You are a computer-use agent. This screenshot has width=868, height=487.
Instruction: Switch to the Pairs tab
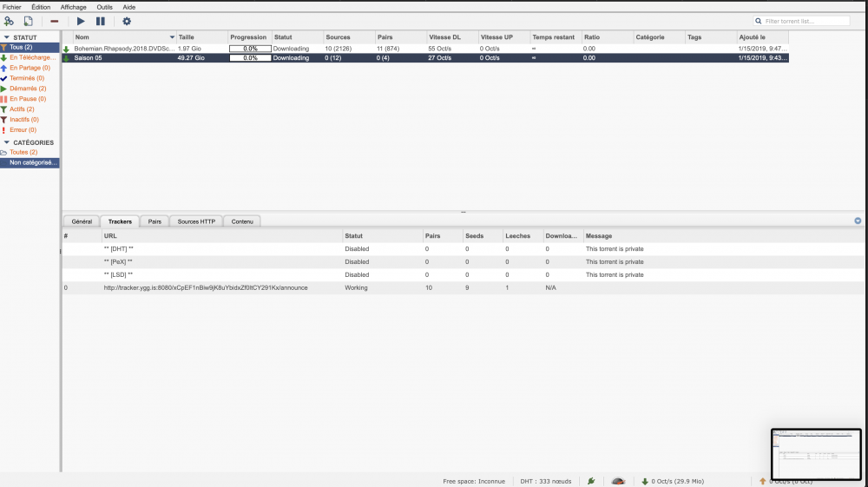point(155,221)
